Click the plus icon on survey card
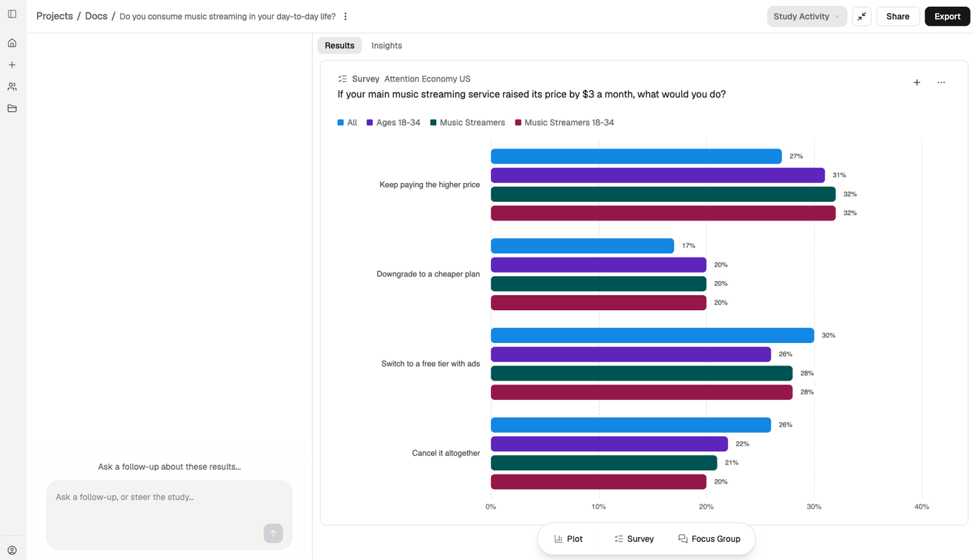This screenshot has width=974, height=560. point(917,83)
